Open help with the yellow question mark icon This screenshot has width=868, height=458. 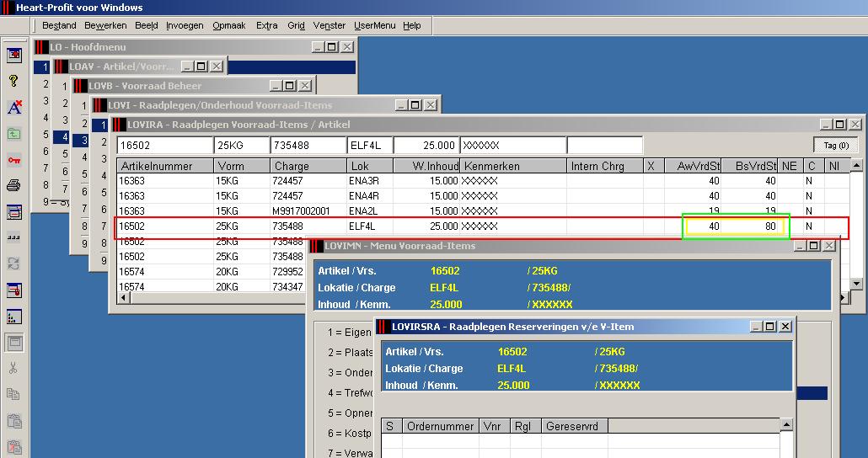14,82
